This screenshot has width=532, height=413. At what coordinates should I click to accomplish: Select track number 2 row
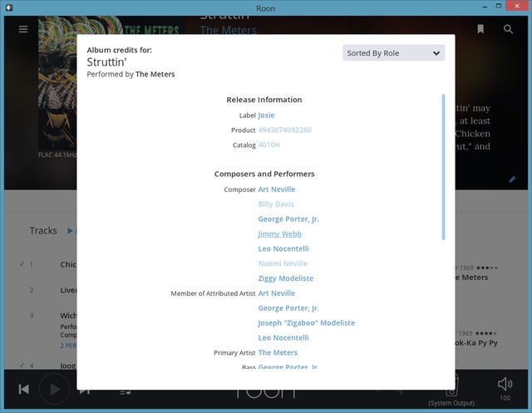pyautogui.click(x=41, y=290)
